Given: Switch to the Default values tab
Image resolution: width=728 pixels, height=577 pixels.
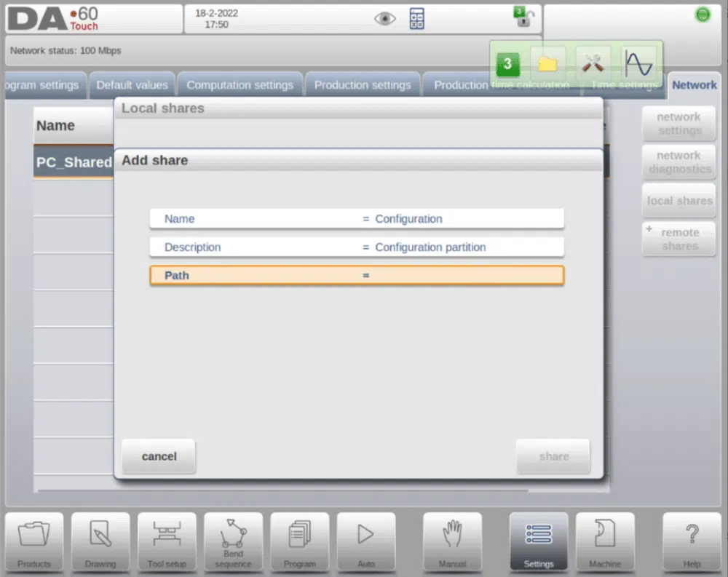Looking at the screenshot, I should click(x=132, y=85).
